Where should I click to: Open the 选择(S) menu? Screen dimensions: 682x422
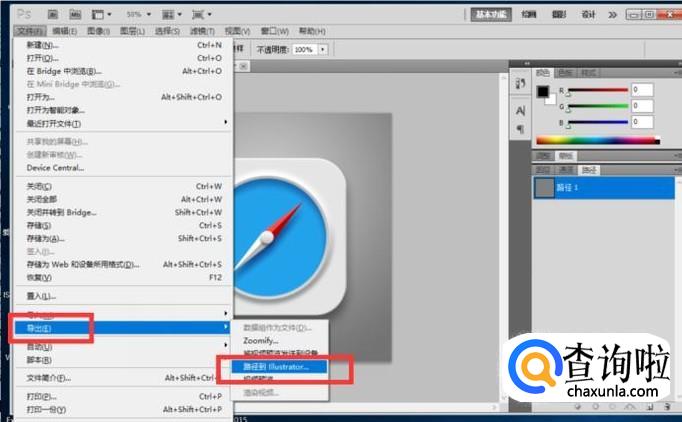pyautogui.click(x=167, y=31)
